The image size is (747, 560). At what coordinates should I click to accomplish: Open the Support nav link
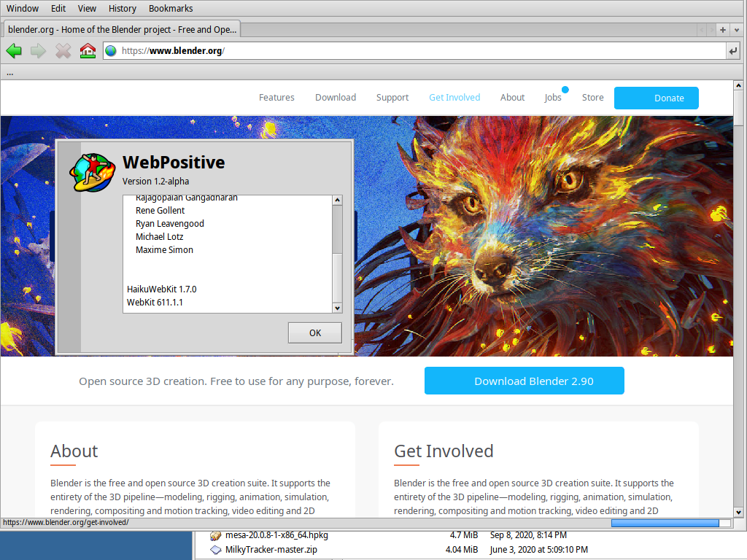pyautogui.click(x=392, y=98)
